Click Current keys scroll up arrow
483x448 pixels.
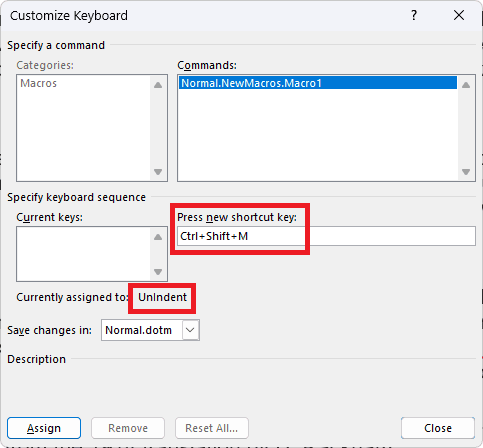(x=158, y=237)
